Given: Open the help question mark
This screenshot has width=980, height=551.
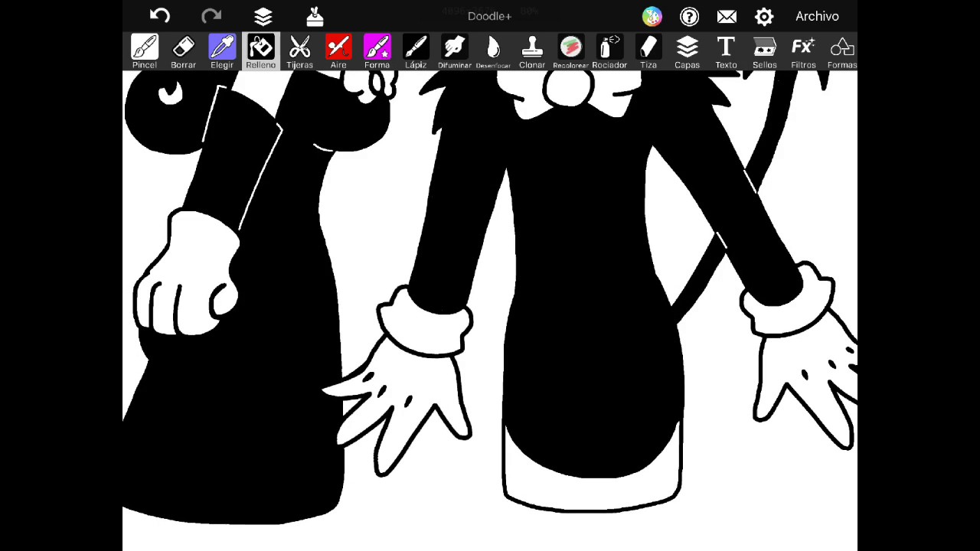Looking at the screenshot, I should click(x=689, y=16).
